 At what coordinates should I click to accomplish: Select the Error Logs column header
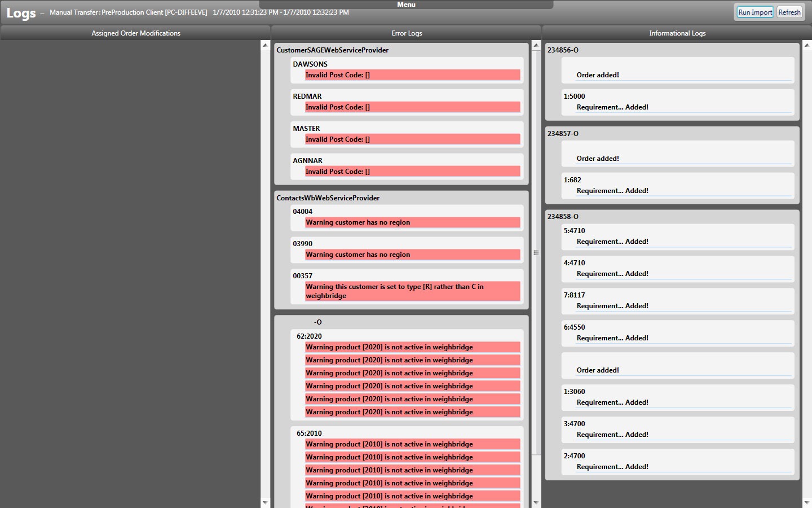(407, 33)
